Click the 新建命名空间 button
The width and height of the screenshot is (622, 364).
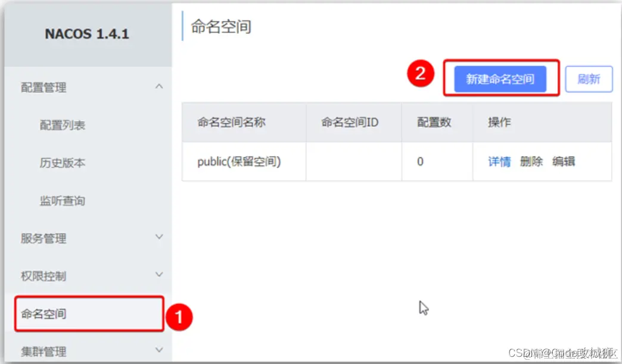click(502, 78)
